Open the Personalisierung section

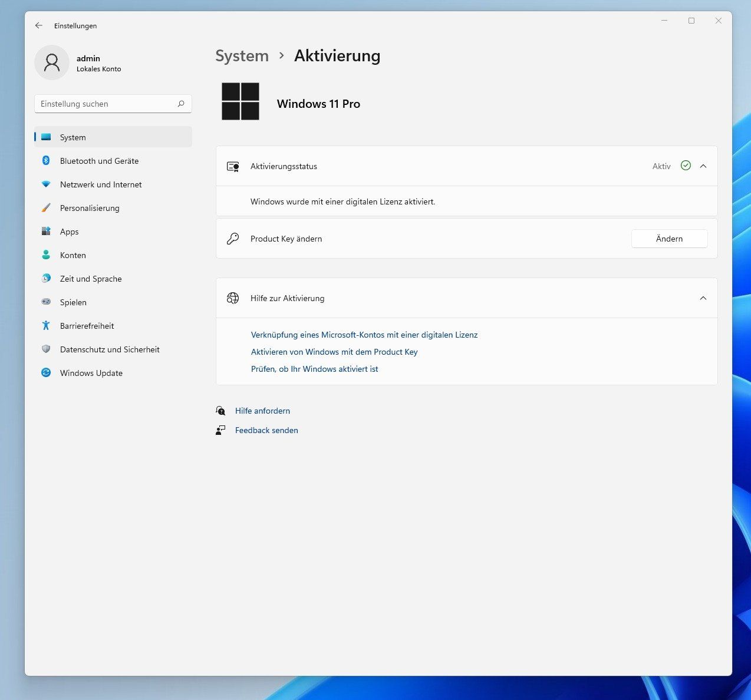click(113, 208)
